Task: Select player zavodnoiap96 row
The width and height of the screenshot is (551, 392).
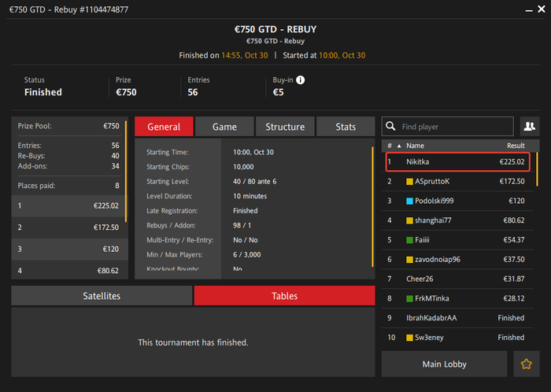Action: (457, 260)
